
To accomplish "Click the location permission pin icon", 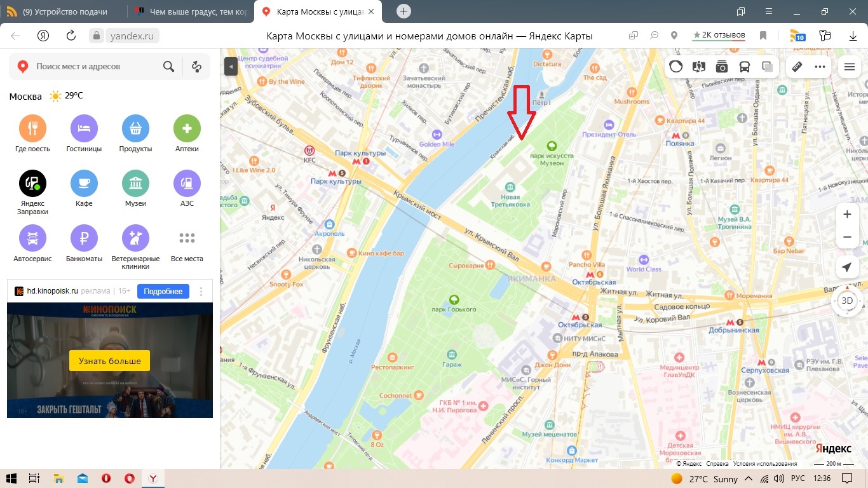I will pos(674,36).
